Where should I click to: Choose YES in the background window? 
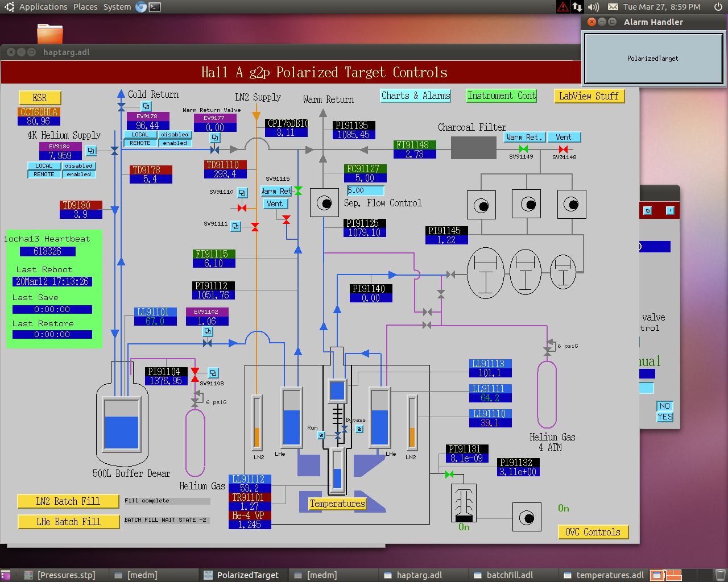pos(665,417)
